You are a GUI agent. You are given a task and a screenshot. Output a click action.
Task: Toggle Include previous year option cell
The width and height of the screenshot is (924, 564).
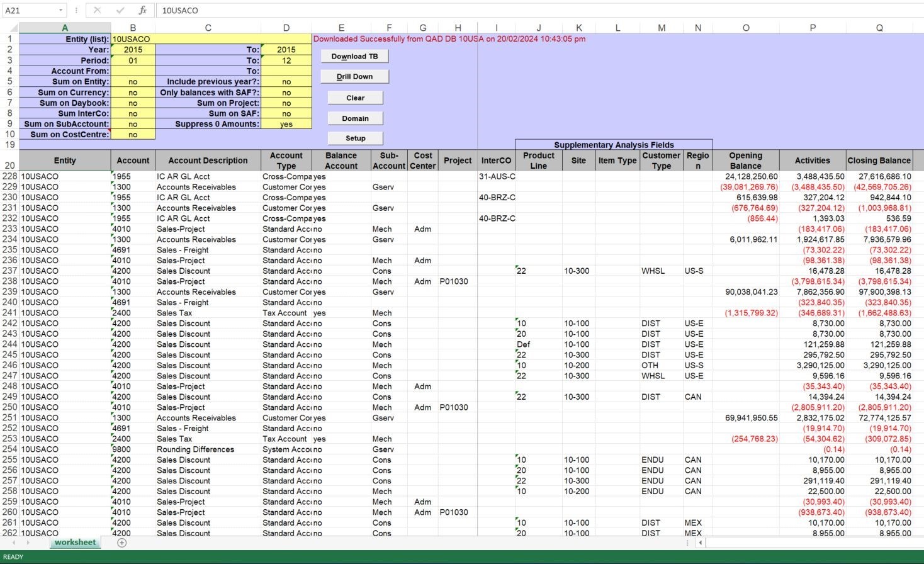(286, 81)
